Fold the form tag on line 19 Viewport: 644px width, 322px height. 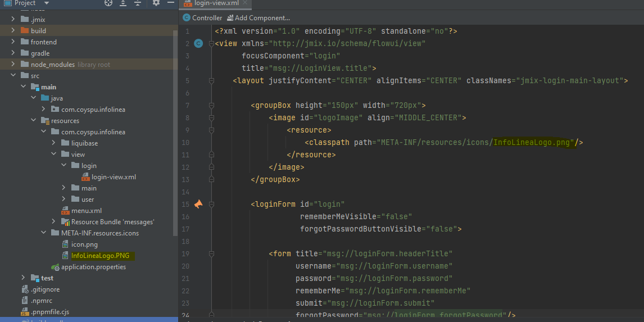(x=211, y=253)
